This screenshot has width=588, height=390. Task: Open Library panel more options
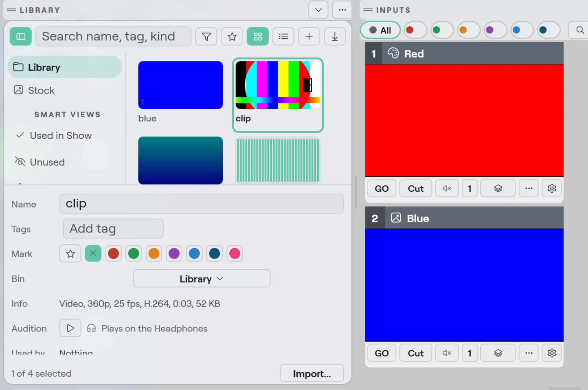pyautogui.click(x=342, y=10)
